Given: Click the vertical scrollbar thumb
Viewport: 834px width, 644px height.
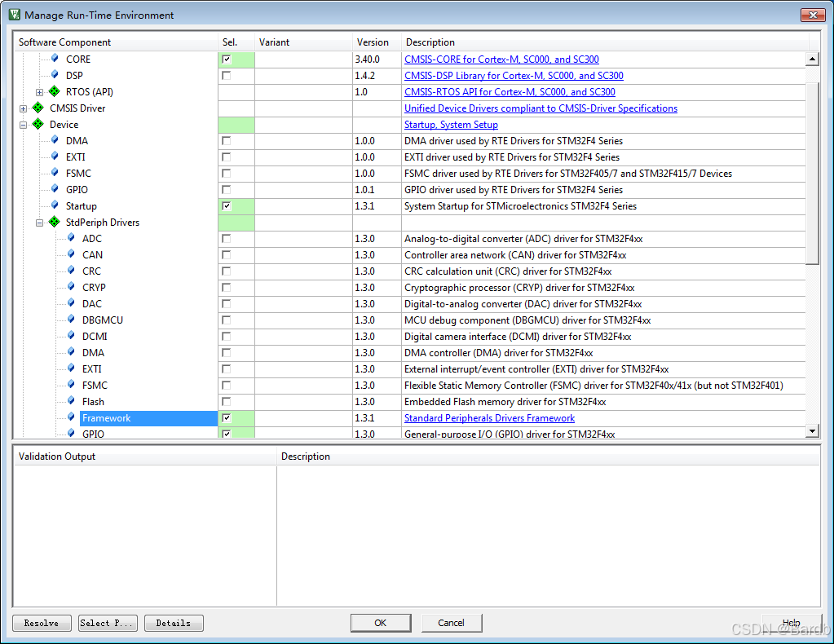Looking at the screenshot, I should pos(812,174).
